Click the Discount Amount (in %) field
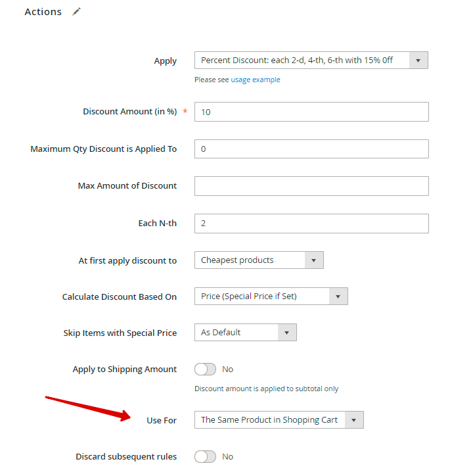This screenshot has height=476, width=450. [x=311, y=112]
